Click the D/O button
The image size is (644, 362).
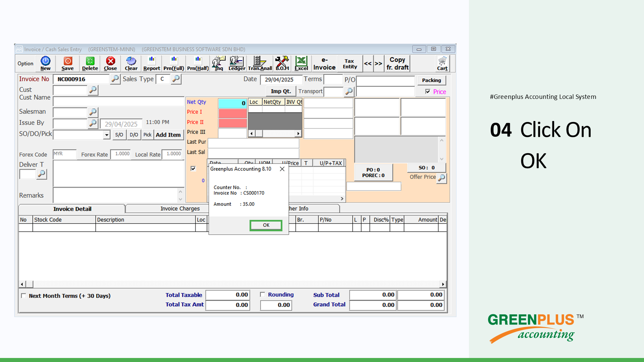coord(134,135)
